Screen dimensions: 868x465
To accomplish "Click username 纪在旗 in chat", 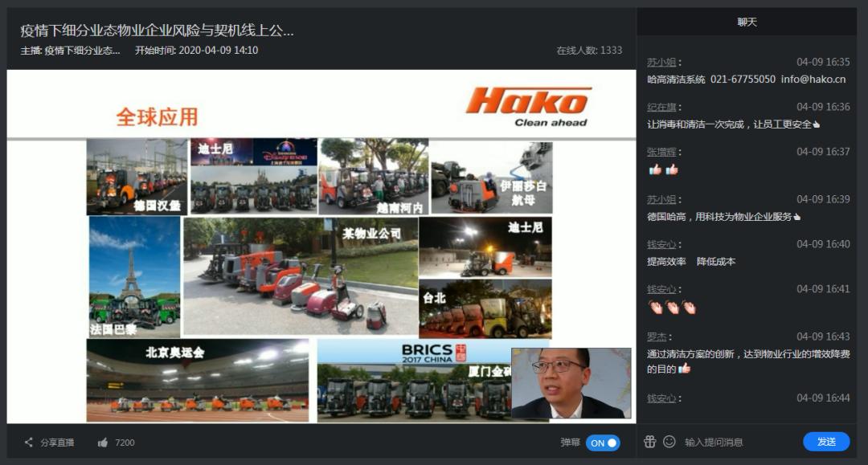I will click(661, 108).
